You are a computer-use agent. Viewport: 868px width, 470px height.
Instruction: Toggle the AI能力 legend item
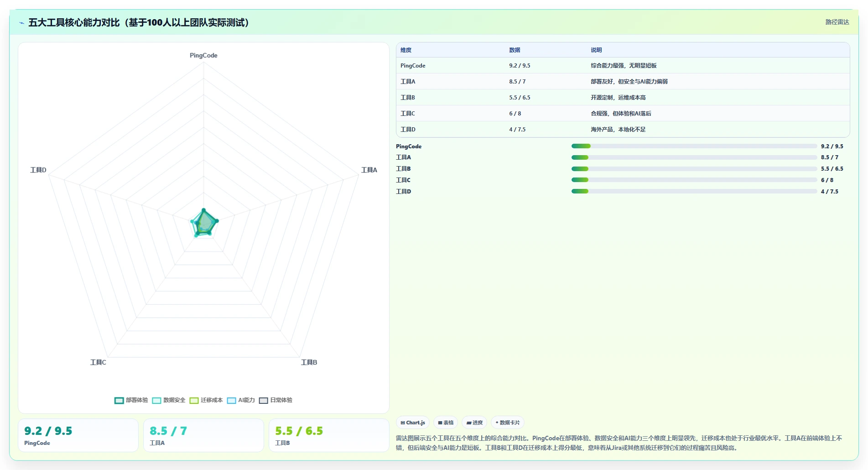pyautogui.click(x=241, y=400)
